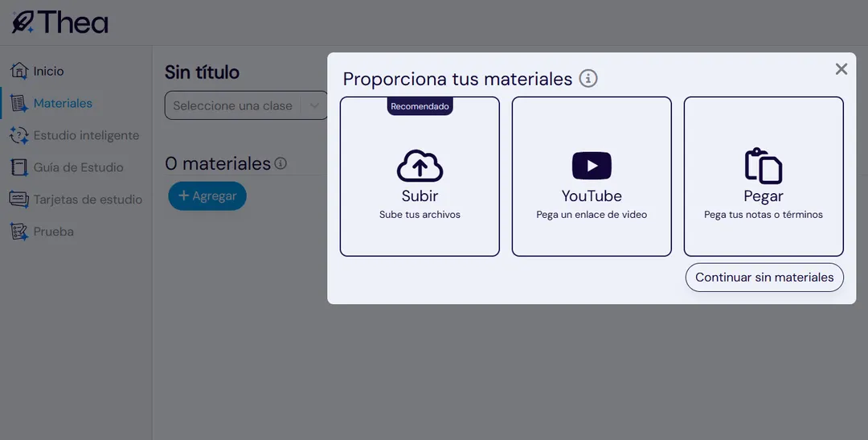Click the Materiales book icon

pyautogui.click(x=18, y=103)
